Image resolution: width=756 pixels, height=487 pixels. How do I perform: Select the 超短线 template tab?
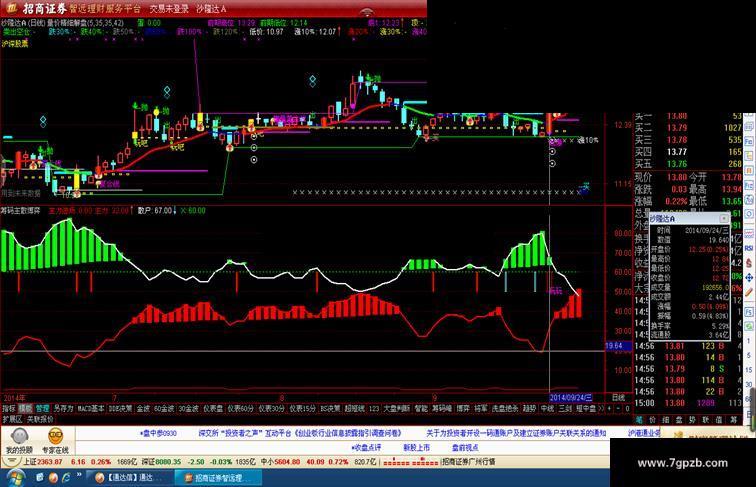(x=355, y=408)
